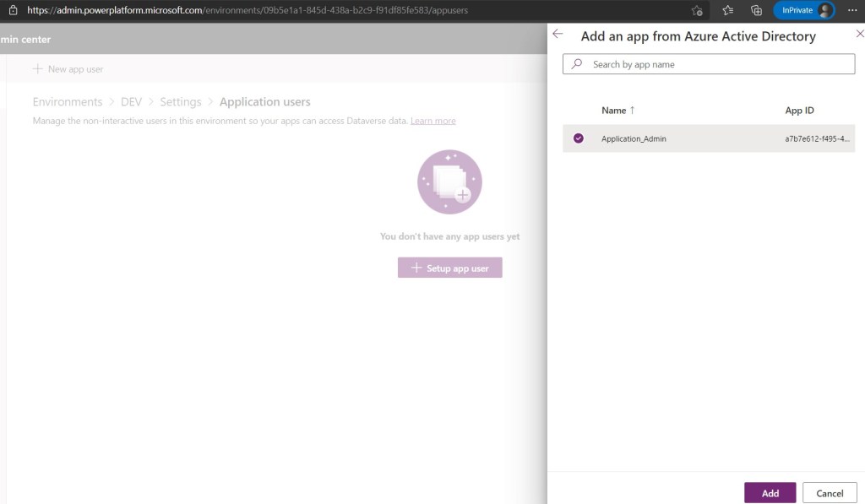Viewport: 865px width, 504px height.
Task: Click the site lock icon in address bar
Action: pos(13,10)
